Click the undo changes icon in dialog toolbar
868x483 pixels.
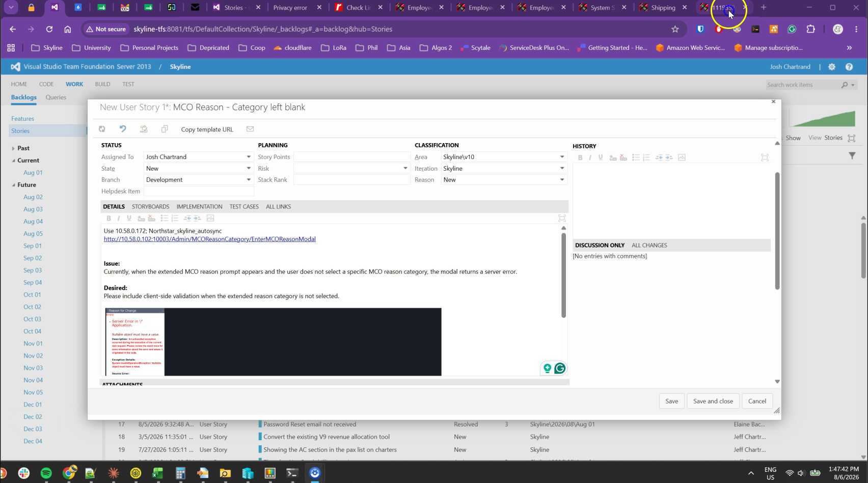coord(123,129)
